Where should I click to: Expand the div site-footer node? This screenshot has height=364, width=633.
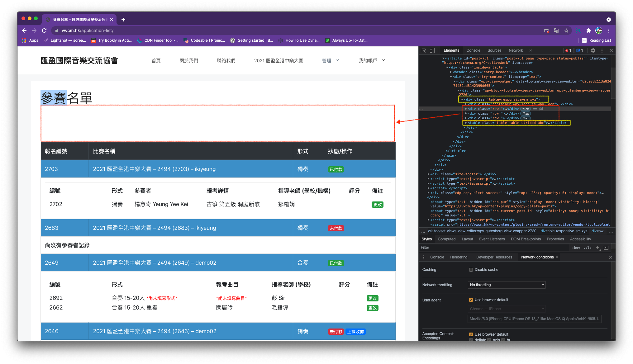coord(428,174)
